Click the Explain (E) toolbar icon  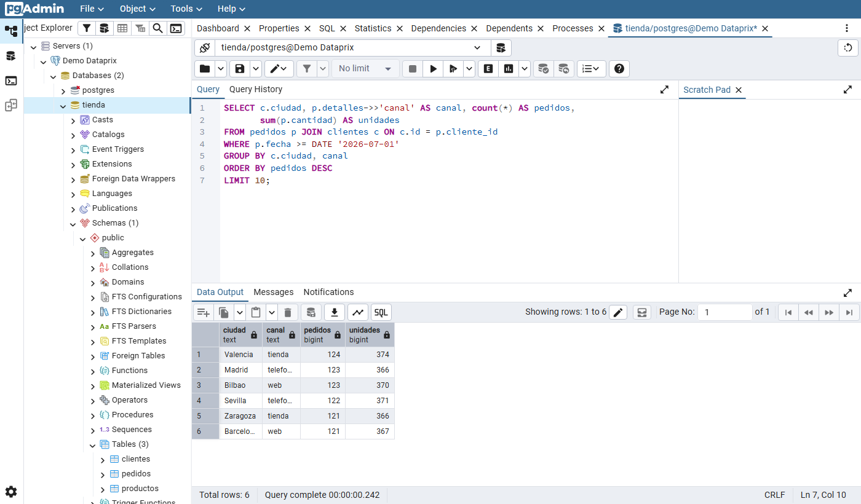tap(488, 69)
